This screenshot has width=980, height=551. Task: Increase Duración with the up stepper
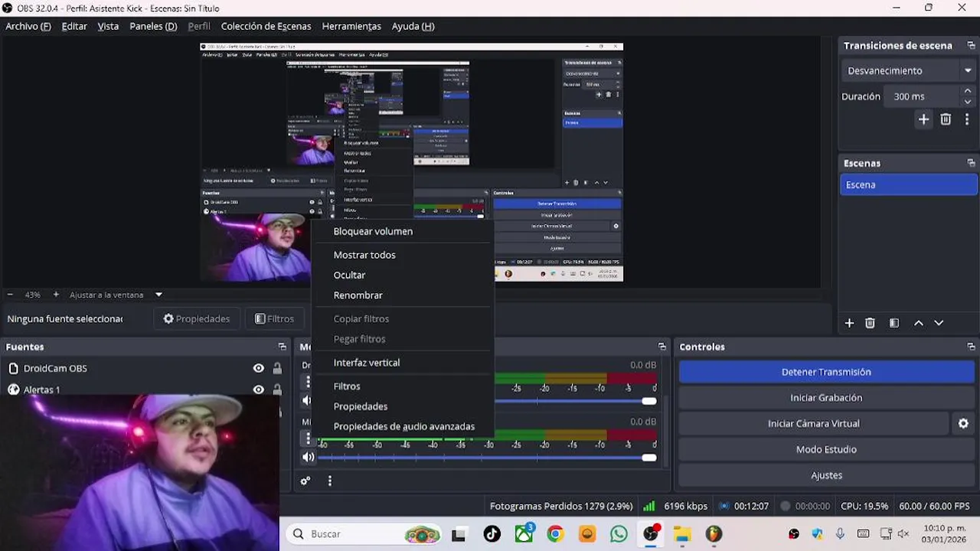point(968,91)
